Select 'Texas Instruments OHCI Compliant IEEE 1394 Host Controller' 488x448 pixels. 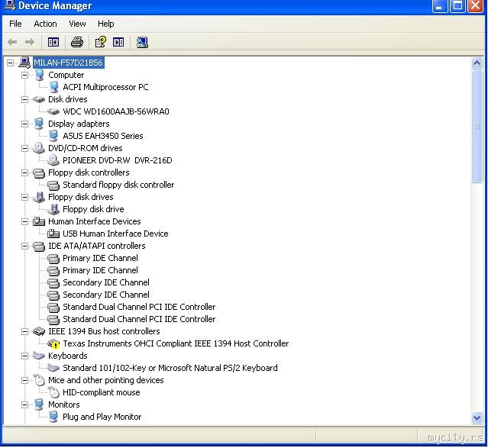tap(176, 343)
